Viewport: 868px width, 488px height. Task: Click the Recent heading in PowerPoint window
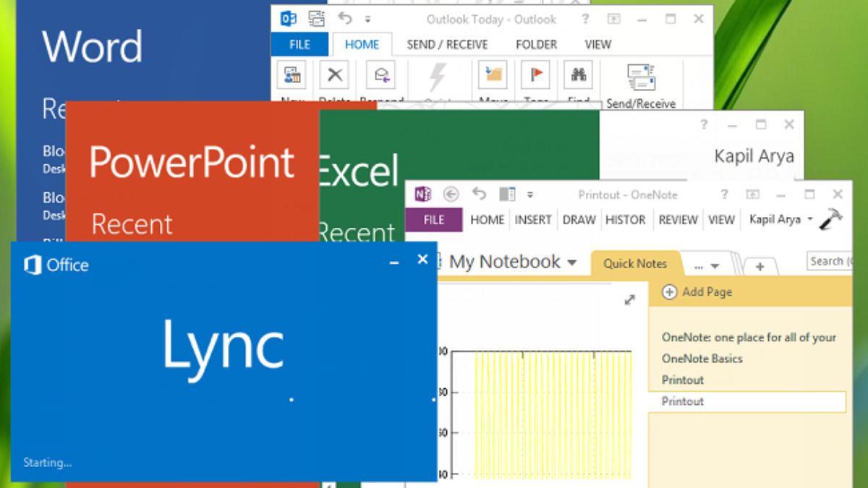coord(132,224)
